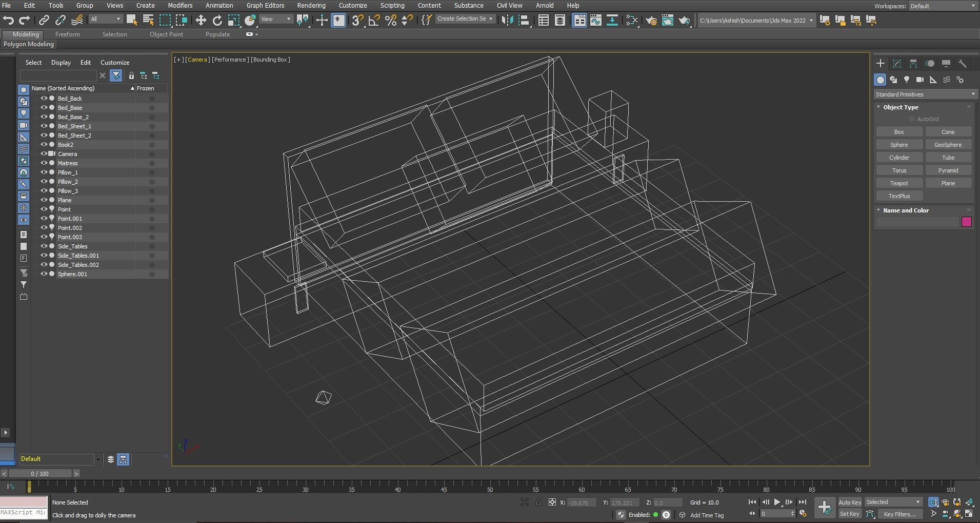Open the Create Selection Set dropdown
Viewport: 980px width, 523px height.
[x=465, y=18]
